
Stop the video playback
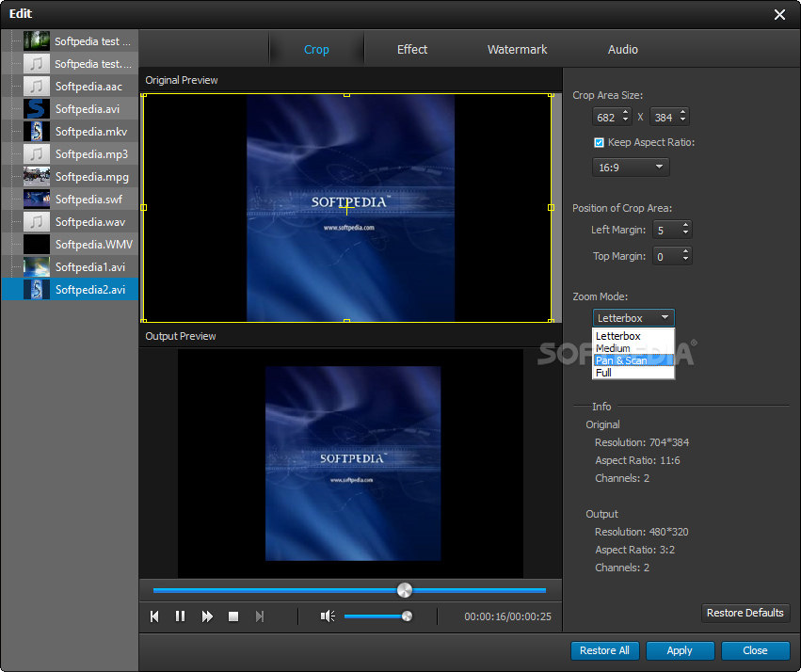point(233,616)
